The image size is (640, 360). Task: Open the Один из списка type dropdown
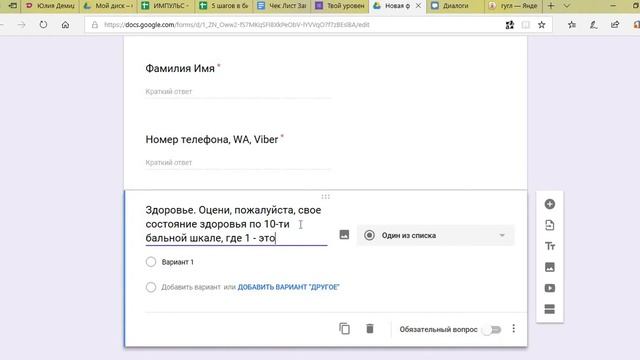click(435, 235)
